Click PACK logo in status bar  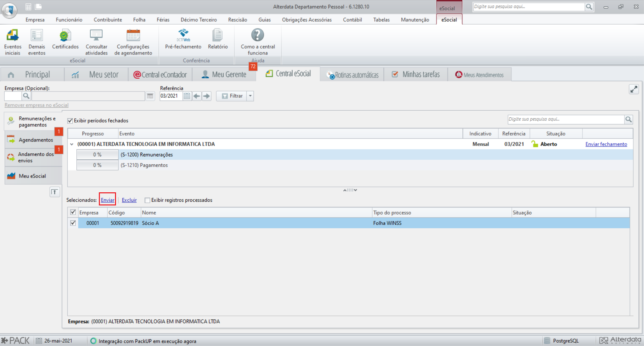coord(16,341)
